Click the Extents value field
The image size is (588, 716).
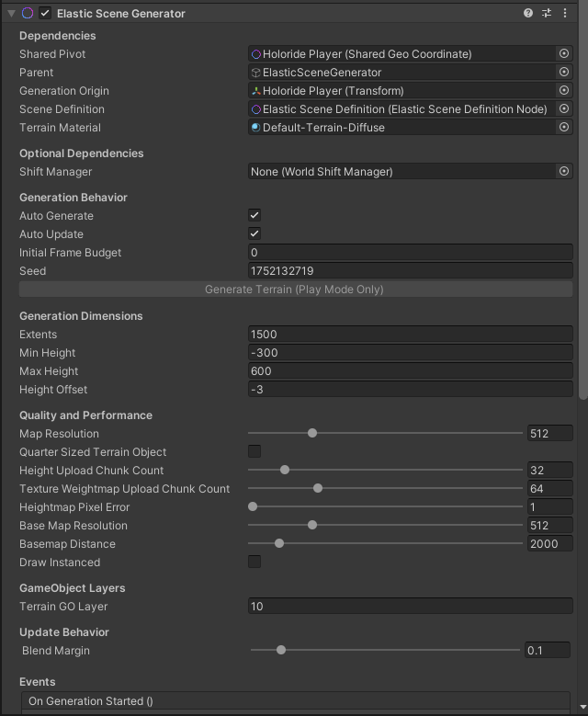point(410,335)
